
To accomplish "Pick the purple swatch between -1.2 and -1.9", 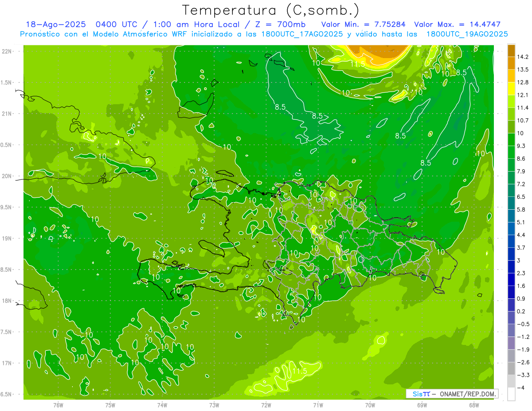I will click(x=511, y=343).
